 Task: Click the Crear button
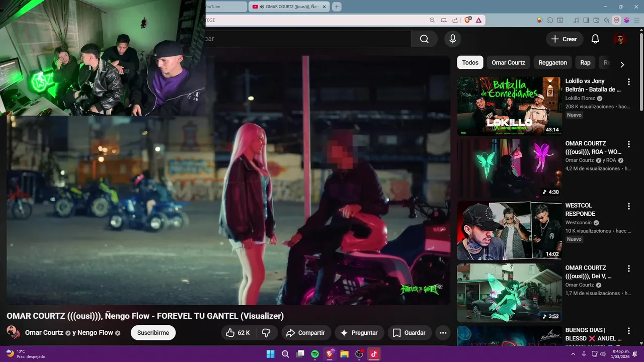[x=564, y=39]
